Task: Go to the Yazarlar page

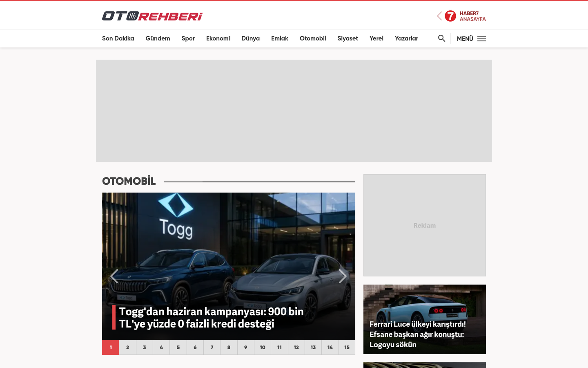Action: pyautogui.click(x=406, y=38)
